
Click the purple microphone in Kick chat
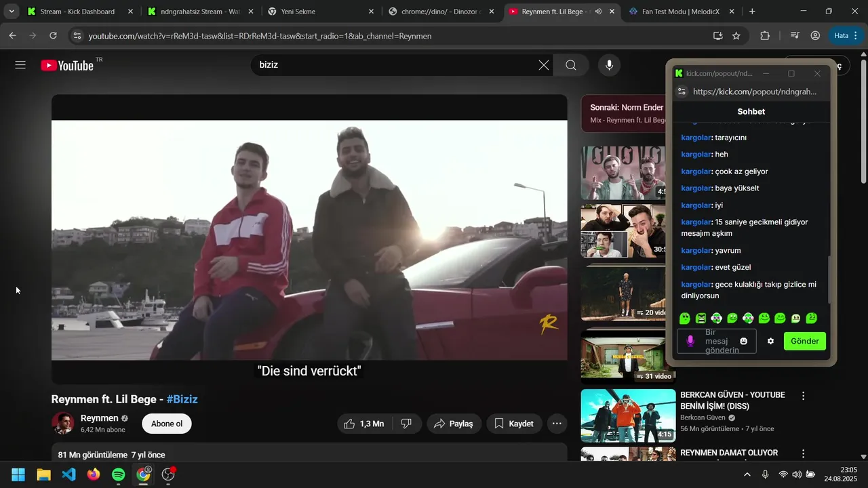coord(690,341)
